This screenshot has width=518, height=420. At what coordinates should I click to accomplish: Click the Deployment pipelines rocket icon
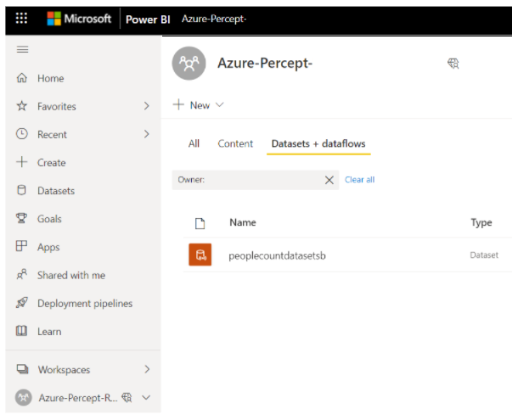[22, 302]
